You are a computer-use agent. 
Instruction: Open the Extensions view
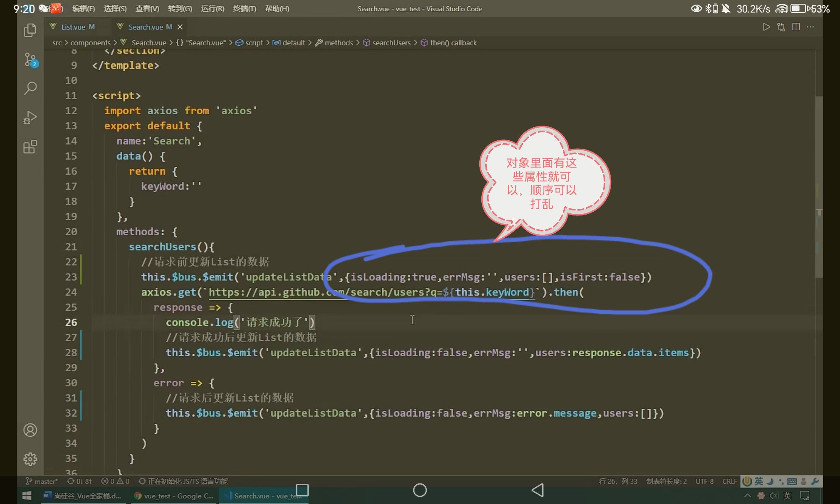30,147
